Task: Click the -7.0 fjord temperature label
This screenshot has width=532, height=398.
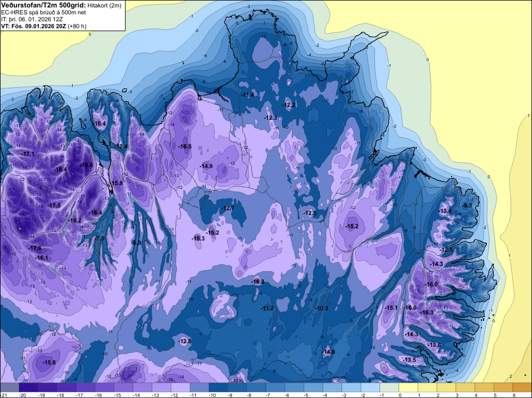Action: (99, 238)
